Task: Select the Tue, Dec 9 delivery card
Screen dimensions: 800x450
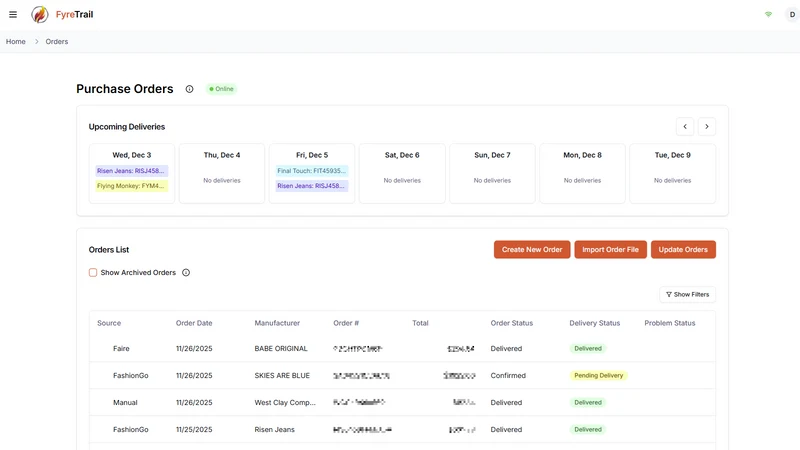Action: tap(672, 173)
